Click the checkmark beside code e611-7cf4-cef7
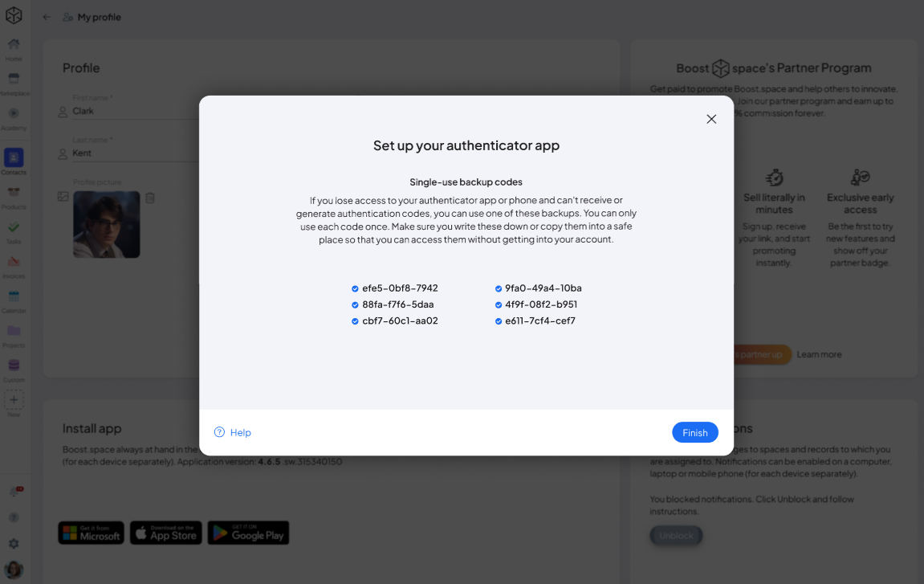This screenshot has width=924, height=584. tap(499, 321)
